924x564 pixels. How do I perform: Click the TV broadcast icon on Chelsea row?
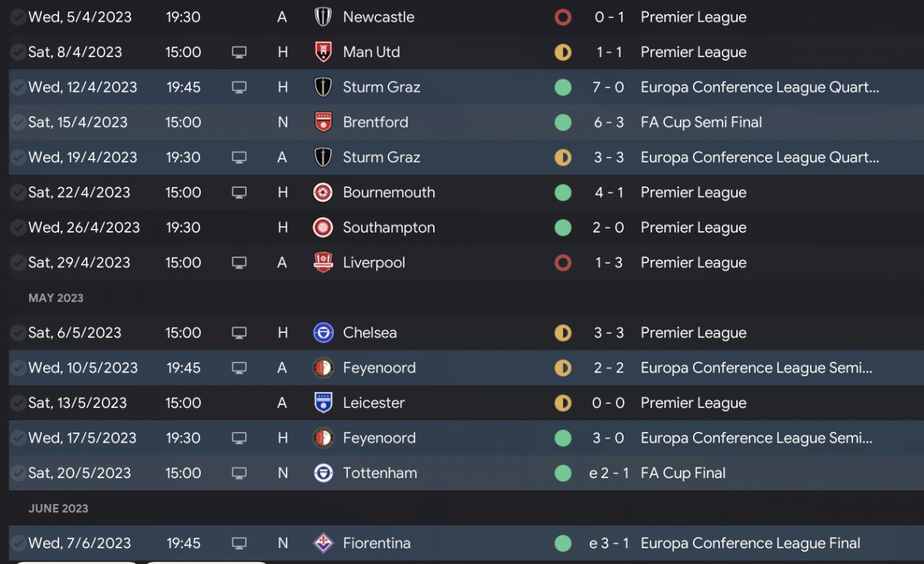[239, 333]
